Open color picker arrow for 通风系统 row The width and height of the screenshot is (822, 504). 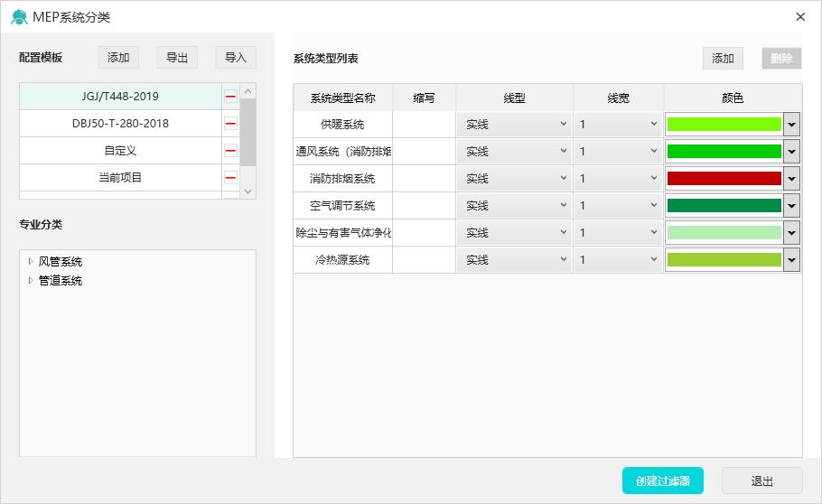pyautogui.click(x=791, y=152)
